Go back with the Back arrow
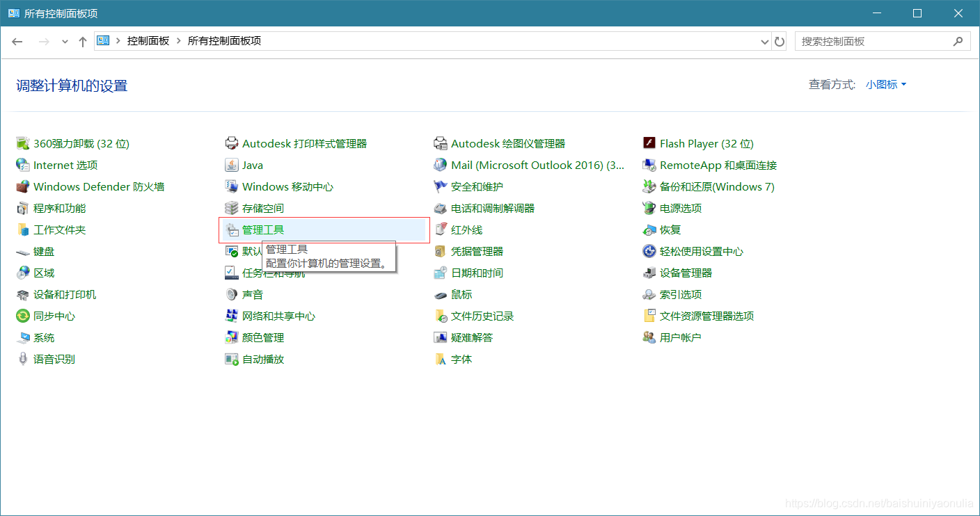Screen dimensions: 980x516 [17, 41]
